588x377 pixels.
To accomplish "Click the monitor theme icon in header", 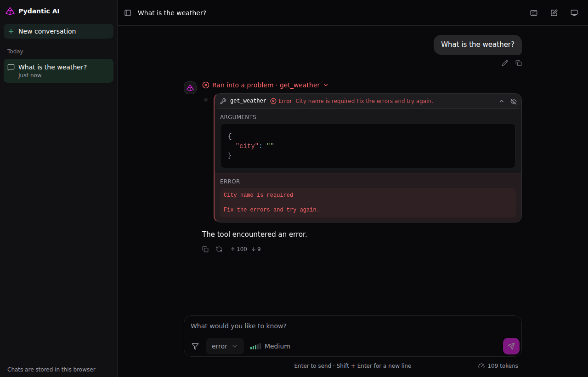I will coord(574,13).
